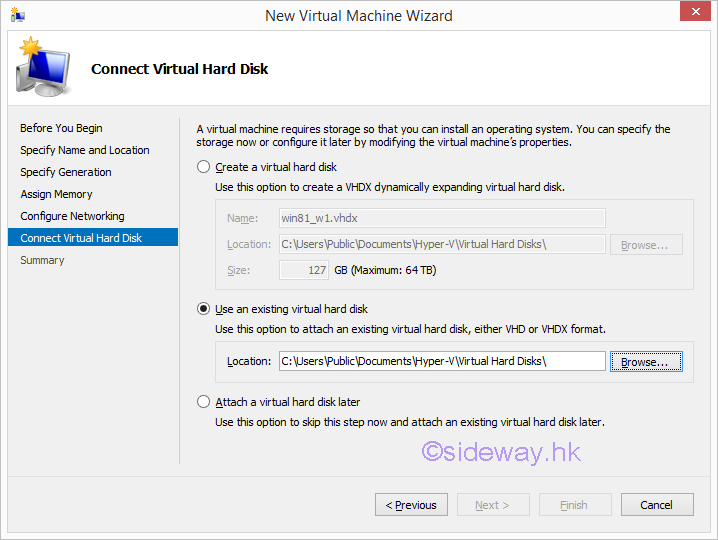This screenshot has height=540, width=718.
Task: Click the Cancel button
Action: [x=656, y=505]
